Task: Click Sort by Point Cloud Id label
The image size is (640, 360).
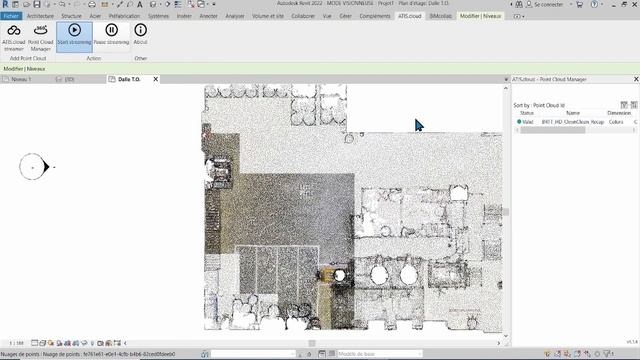Action: tap(539, 105)
